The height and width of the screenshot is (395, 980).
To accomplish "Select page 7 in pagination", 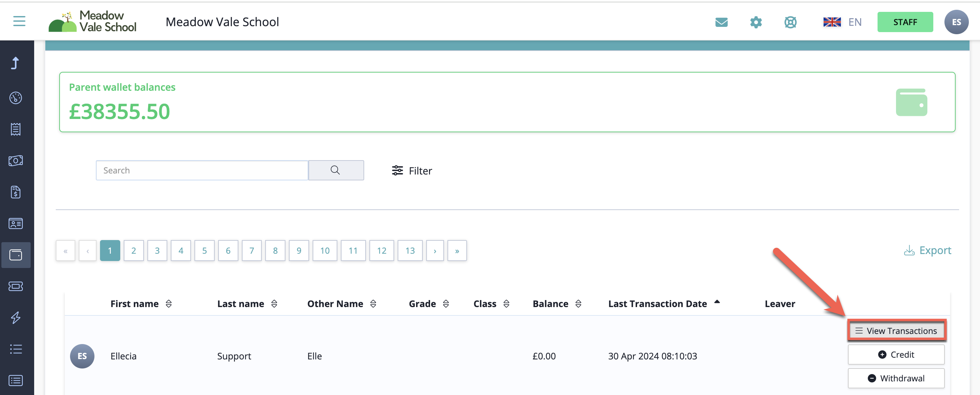I will click(252, 251).
